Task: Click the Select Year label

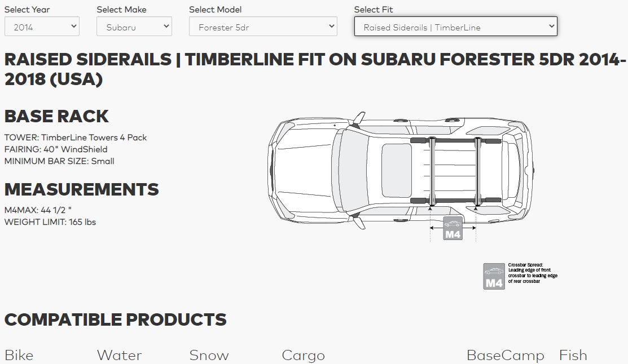Action: (27, 10)
